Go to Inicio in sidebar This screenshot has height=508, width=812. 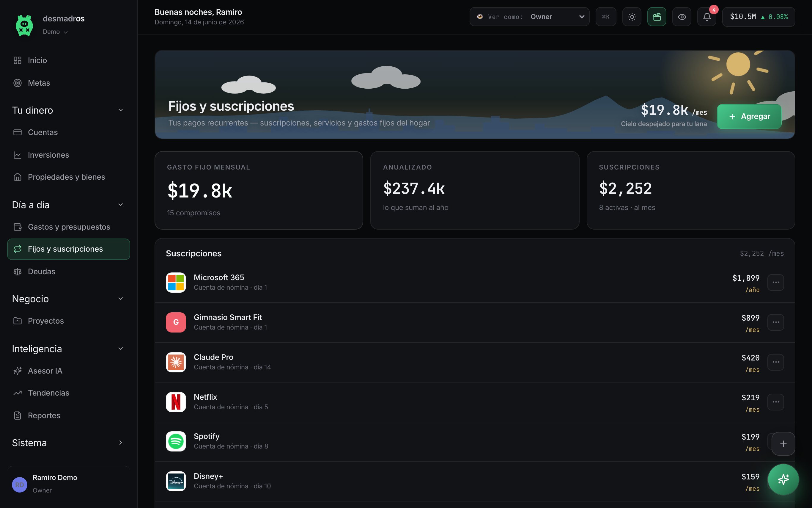click(x=68, y=60)
